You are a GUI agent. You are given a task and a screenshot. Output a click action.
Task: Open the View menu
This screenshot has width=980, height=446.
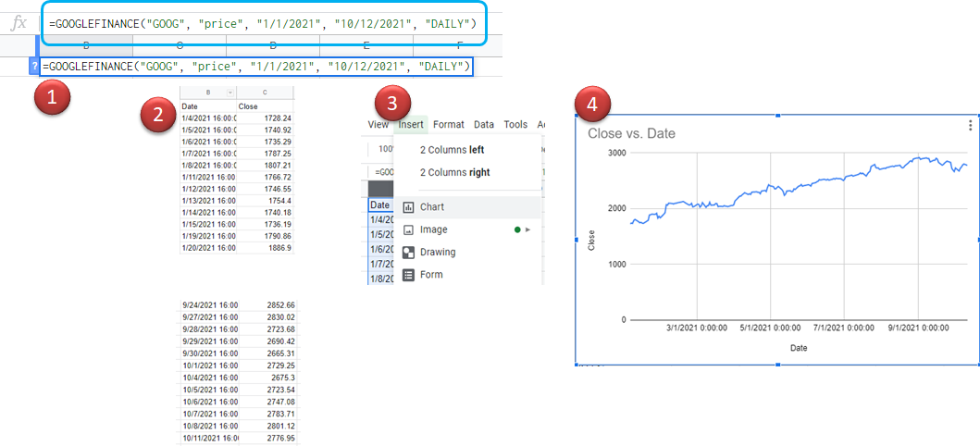378,124
